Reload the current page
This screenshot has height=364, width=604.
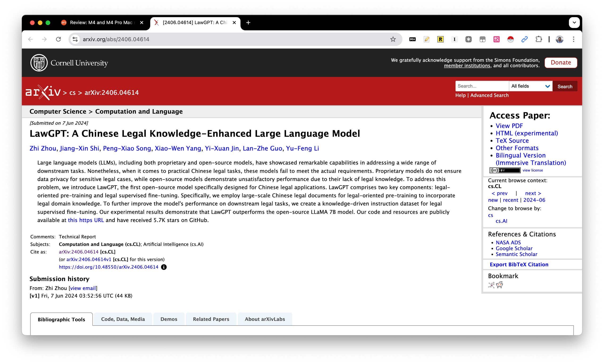coord(58,39)
